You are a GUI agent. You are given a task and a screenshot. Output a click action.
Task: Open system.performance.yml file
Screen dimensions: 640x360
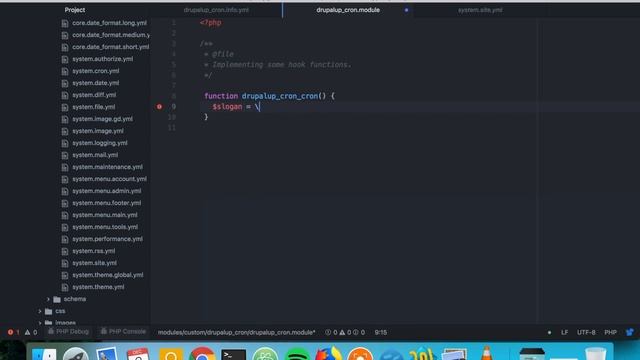[x=107, y=239]
